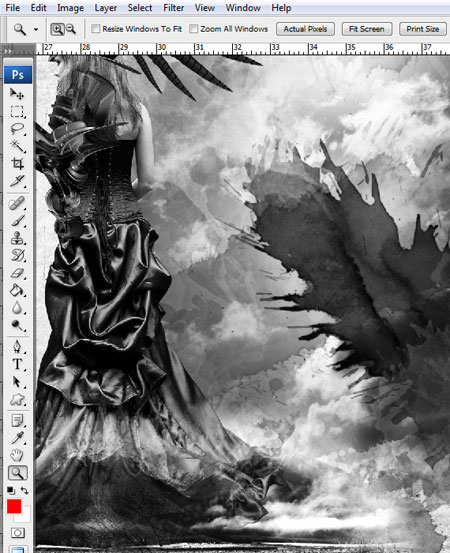Activate the Horizontal Type tool

[17, 364]
